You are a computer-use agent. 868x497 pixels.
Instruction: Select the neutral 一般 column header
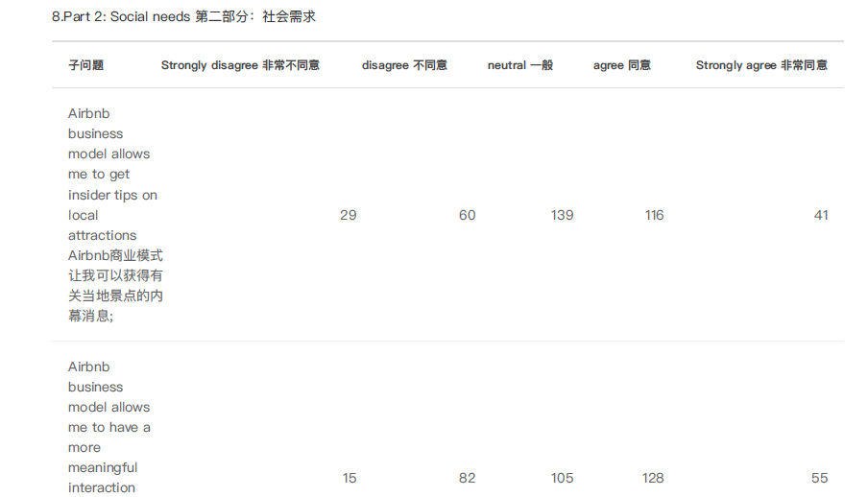coord(519,65)
